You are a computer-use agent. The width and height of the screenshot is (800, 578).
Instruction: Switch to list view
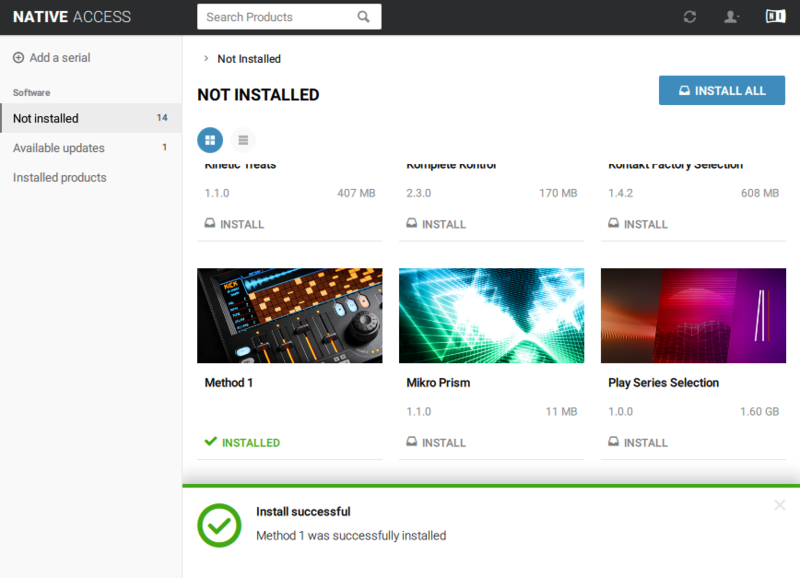click(x=243, y=140)
